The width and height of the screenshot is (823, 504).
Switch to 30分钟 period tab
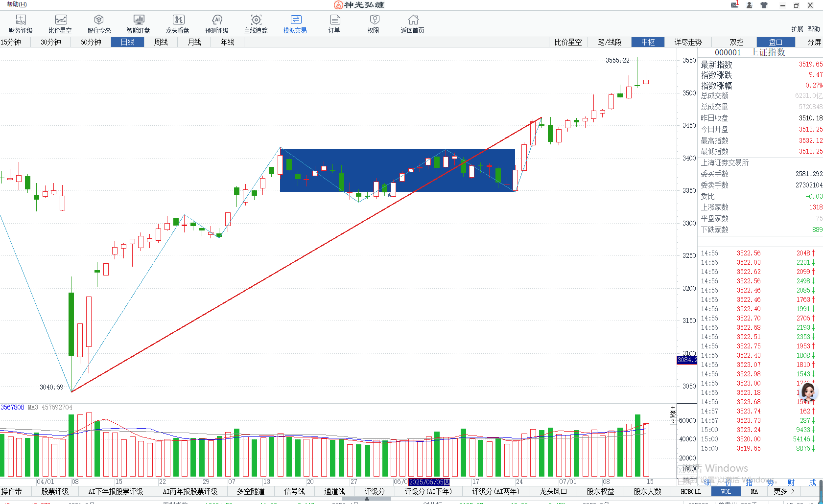point(50,42)
